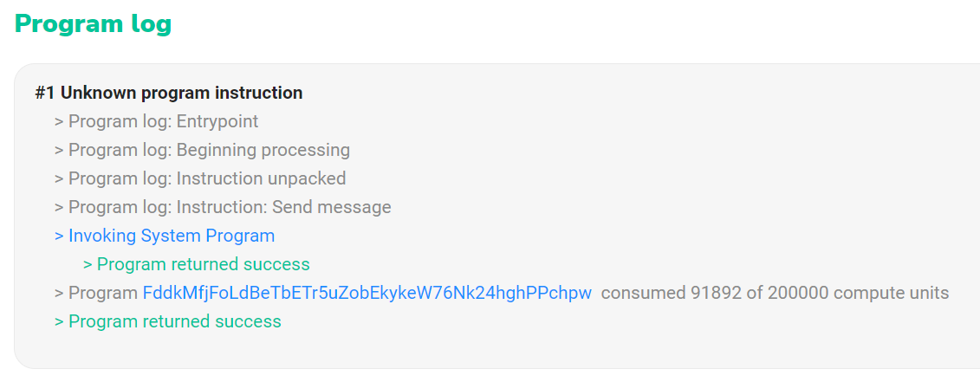Click the green arrow before indented success line
Screen dimensions: 980x382
pyautogui.click(x=88, y=264)
